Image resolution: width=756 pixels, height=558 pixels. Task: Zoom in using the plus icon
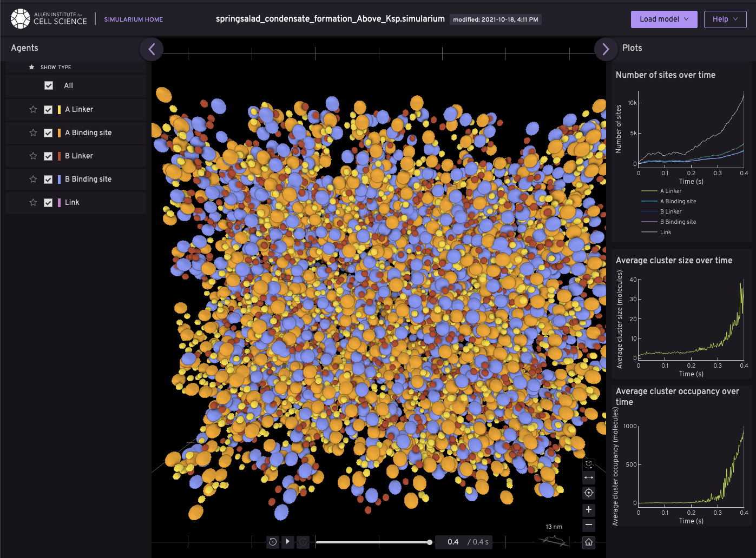588,510
